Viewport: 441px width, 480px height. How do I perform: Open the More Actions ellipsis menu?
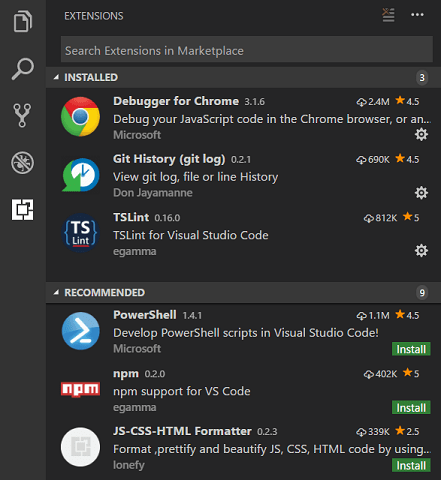tap(417, 15)
